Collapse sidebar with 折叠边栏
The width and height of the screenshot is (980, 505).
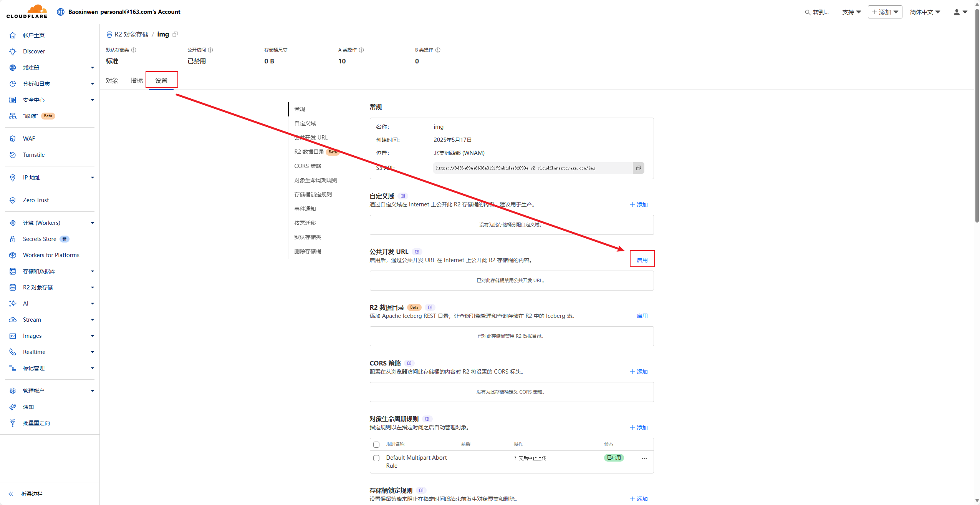pos(26,494)
